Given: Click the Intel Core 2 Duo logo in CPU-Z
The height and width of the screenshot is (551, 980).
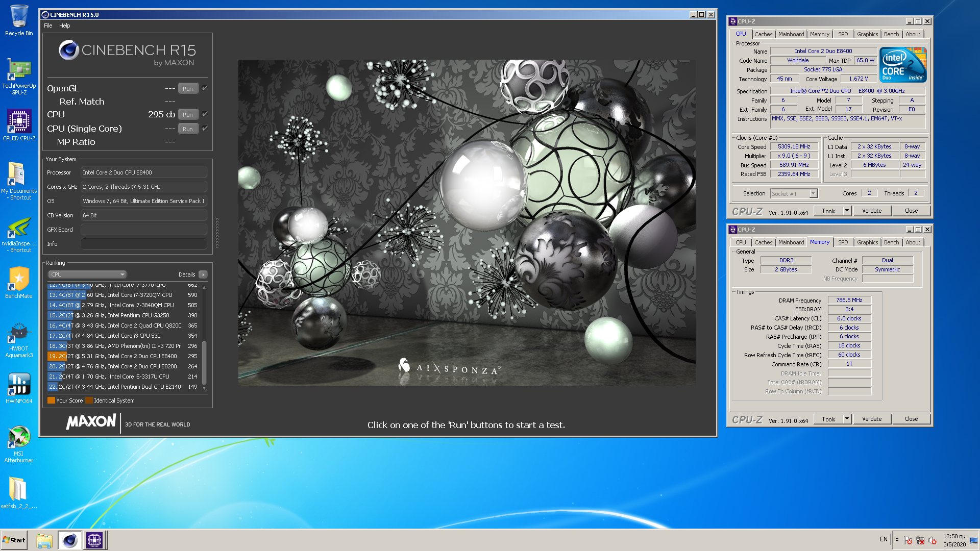Looking at the screenshot, I should click(x=903, y=65).
